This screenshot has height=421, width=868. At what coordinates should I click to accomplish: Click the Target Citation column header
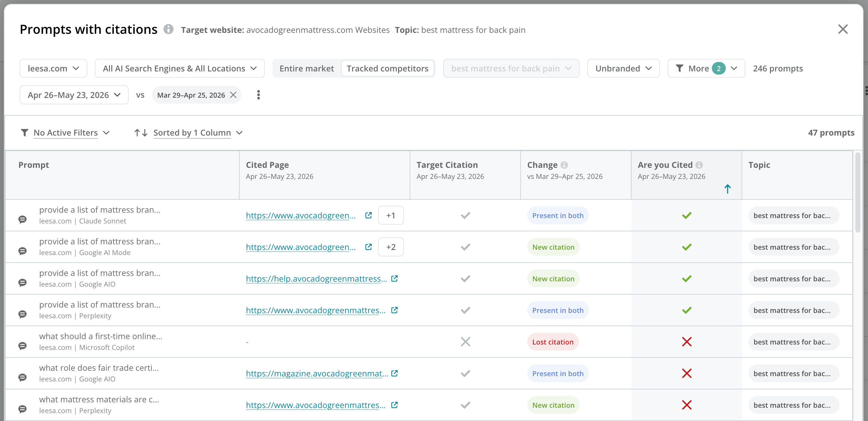[447, 165]
